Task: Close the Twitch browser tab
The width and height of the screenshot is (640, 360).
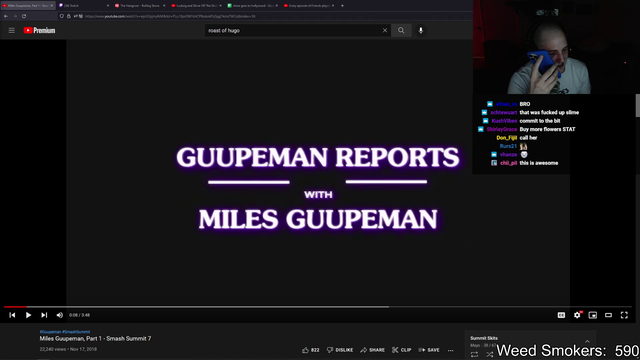Action: coord(108,6)
